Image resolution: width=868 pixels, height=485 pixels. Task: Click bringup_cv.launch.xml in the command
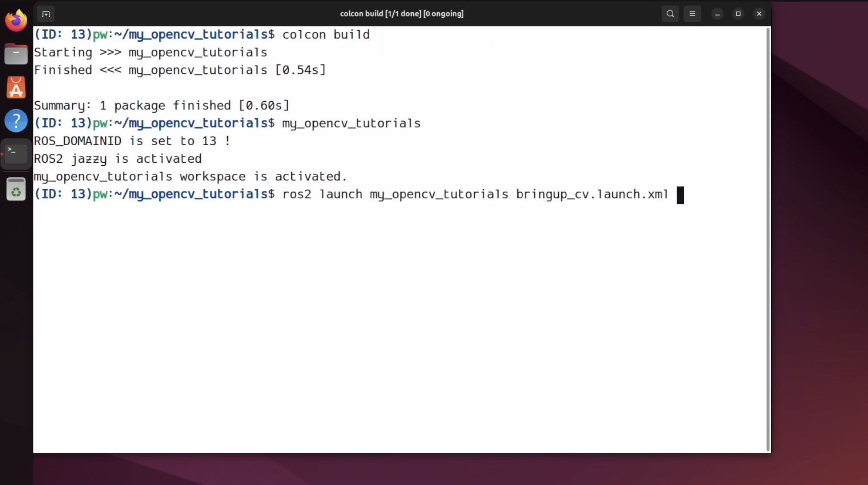592,194
